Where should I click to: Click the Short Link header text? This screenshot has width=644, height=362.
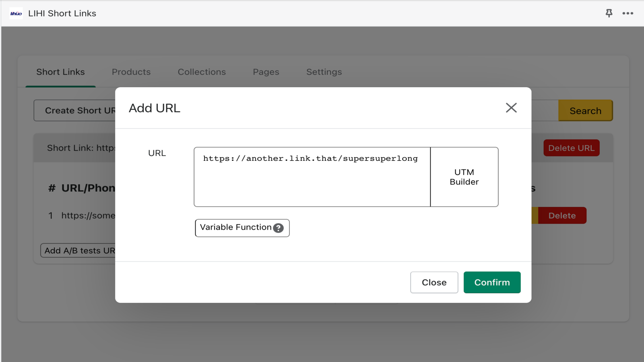81,148
